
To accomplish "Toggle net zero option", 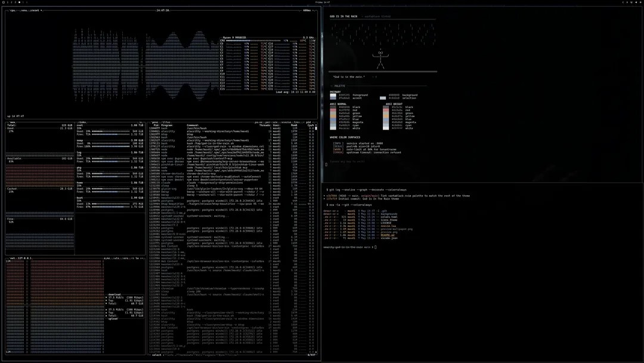I will [125, 258].
